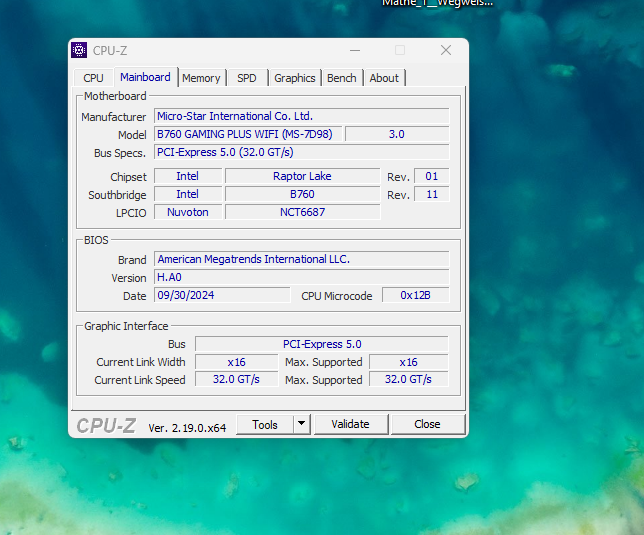The width and height of the screenshot is (644, 535).
Task: Click the CPU Microcode 0x12B field
Action: [415, 295]
